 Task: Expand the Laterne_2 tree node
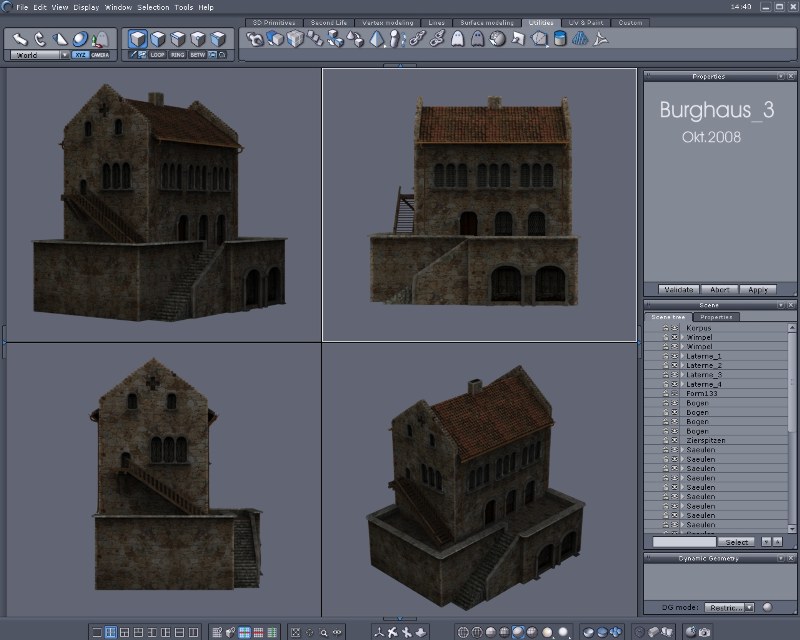(x=683, y=366)
